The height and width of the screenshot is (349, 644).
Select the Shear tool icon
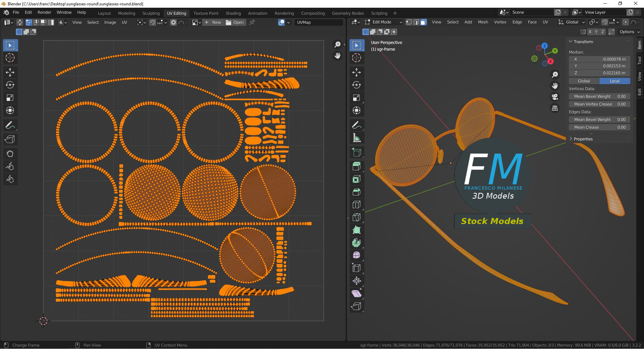(357, 294)
